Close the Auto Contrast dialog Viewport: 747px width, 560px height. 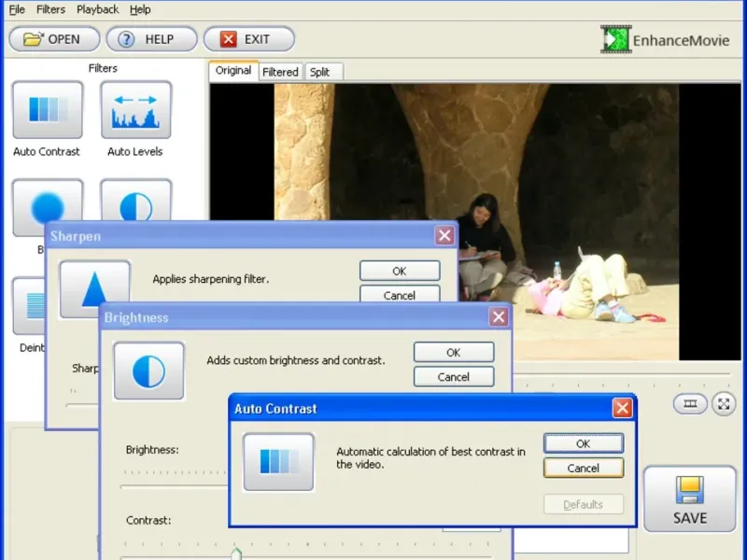(x=622, y=408)
